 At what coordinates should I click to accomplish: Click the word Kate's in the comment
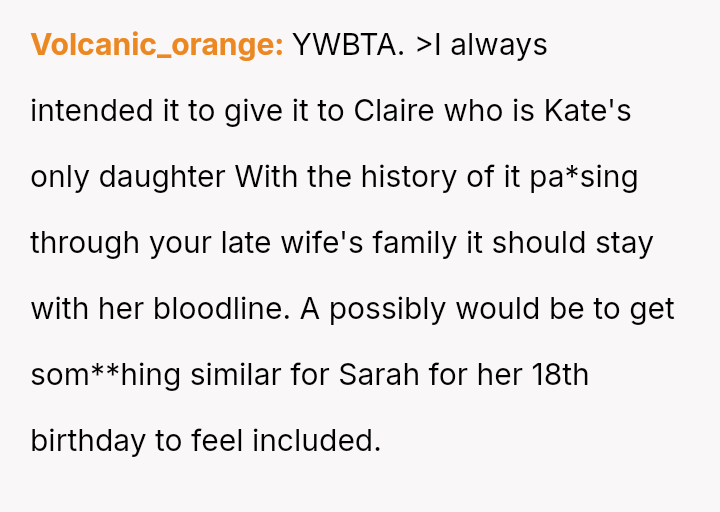(x=587, y=111)
